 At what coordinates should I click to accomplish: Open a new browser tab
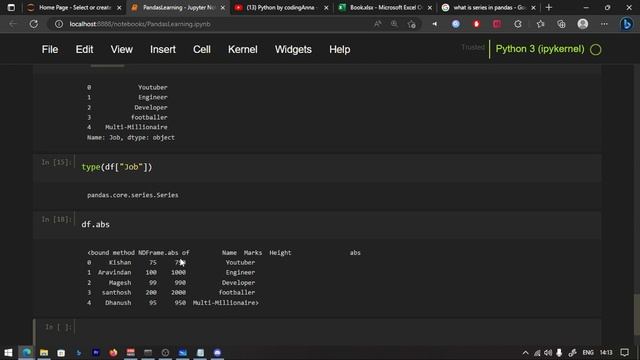coord(549,7)
